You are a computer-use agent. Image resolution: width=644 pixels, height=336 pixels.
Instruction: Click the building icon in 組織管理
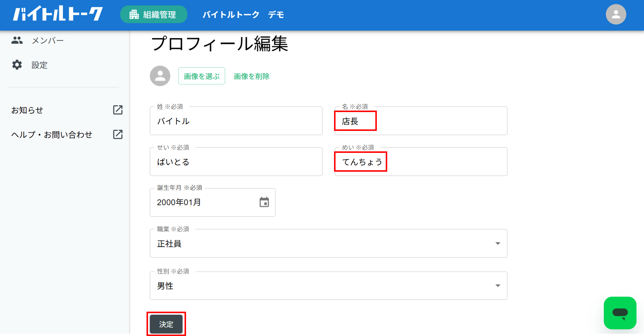[x=134, y=15]
